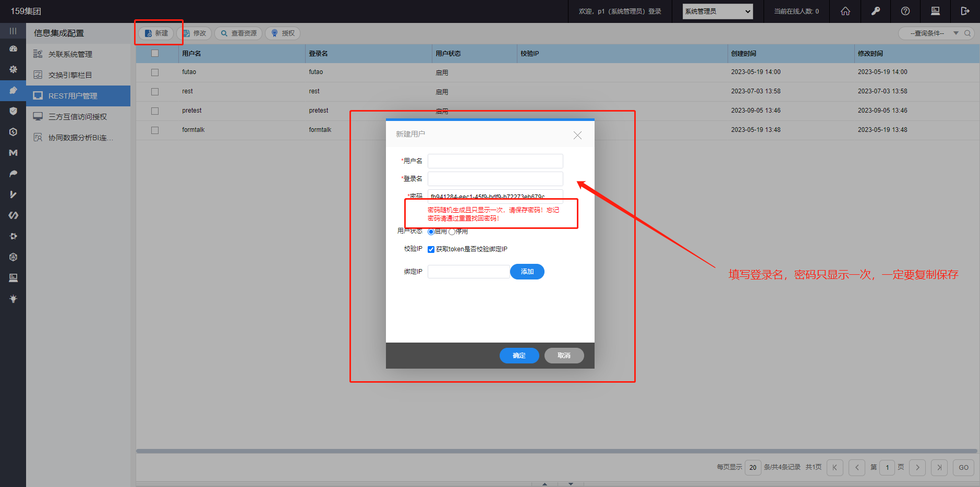Screen dimensions: 980x487
Task: Click the horizontal scrollbar below the table
Action: (556, 451)
